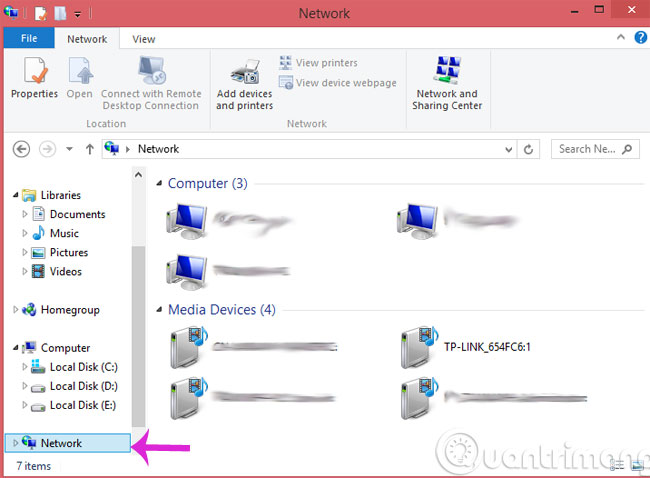Expand Local Disk (C:) node
Image resolution: width=650 pixels, height=478 pixels.
(24, 366)
